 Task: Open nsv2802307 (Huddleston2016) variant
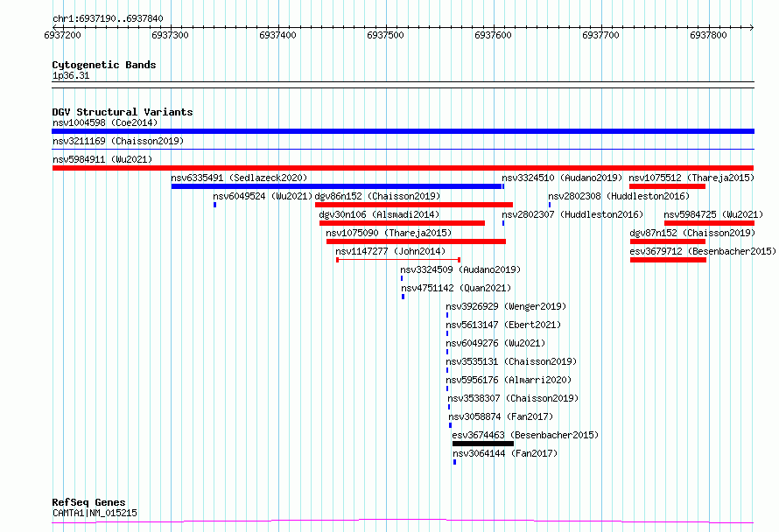tap(572, 214)
